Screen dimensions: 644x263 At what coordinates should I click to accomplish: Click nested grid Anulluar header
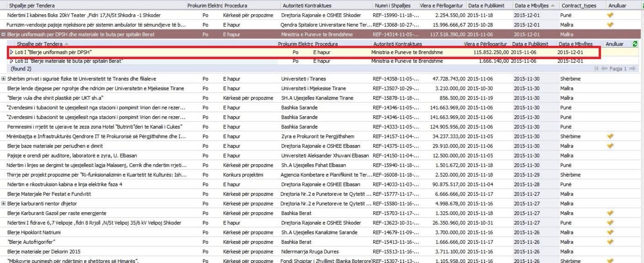tap(614, 44)
